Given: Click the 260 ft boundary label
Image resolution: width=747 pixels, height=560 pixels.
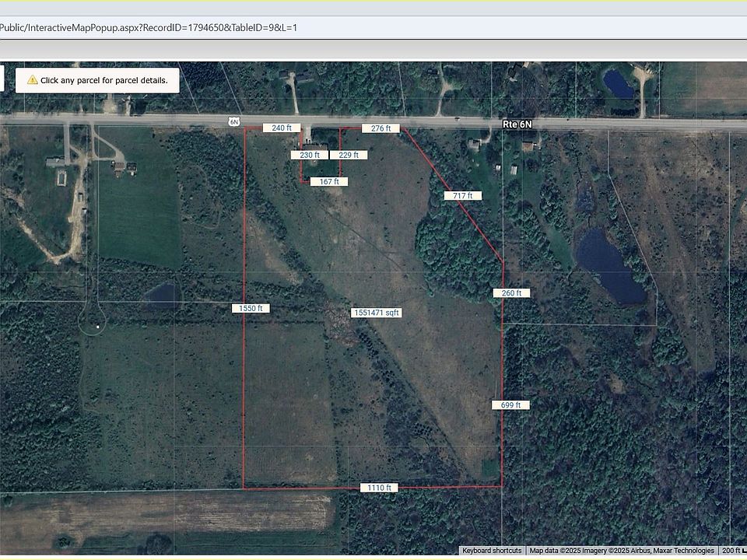Looking at the screenshot, I should coord(511,293).
